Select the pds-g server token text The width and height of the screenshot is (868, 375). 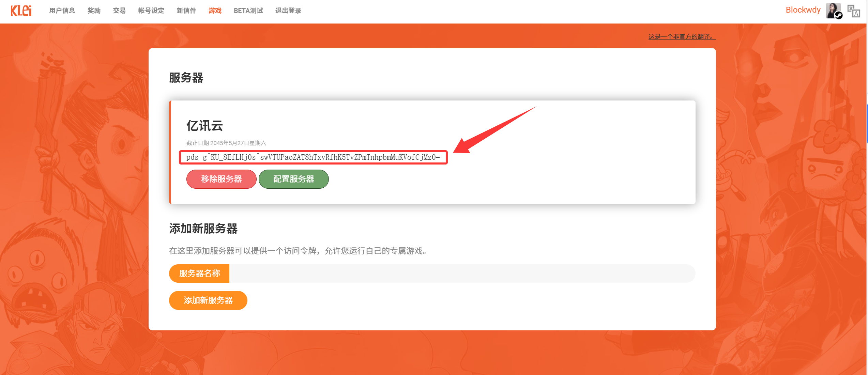coord(313,157)
